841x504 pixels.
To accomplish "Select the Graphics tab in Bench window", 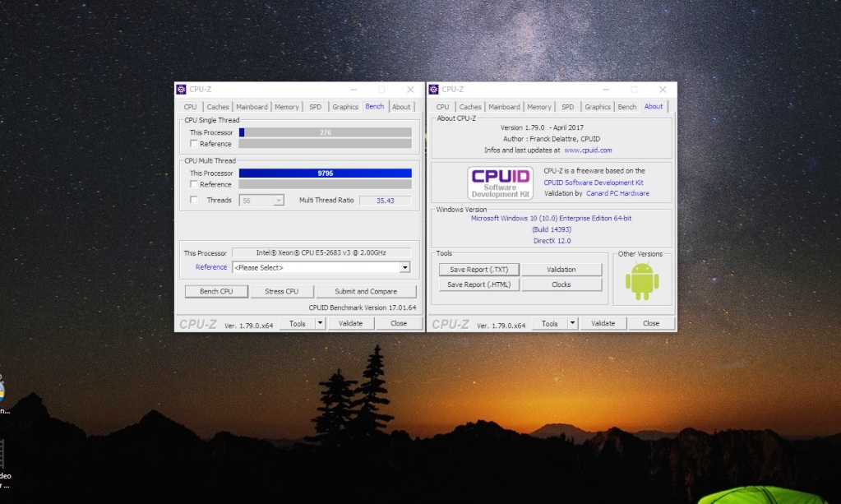I will (345, 107).
